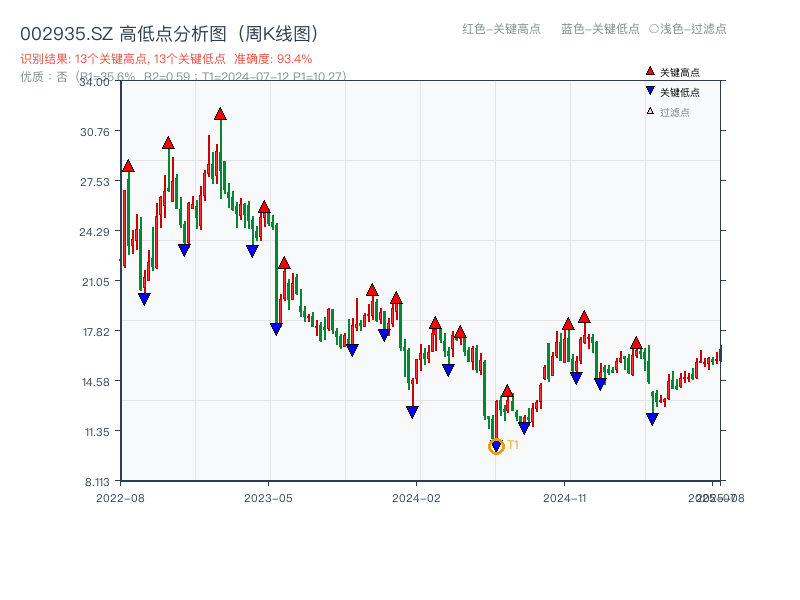800x600 pixels.
Task: Select blue low triangle at 2023-05 drop
Action: click(276, 329)
